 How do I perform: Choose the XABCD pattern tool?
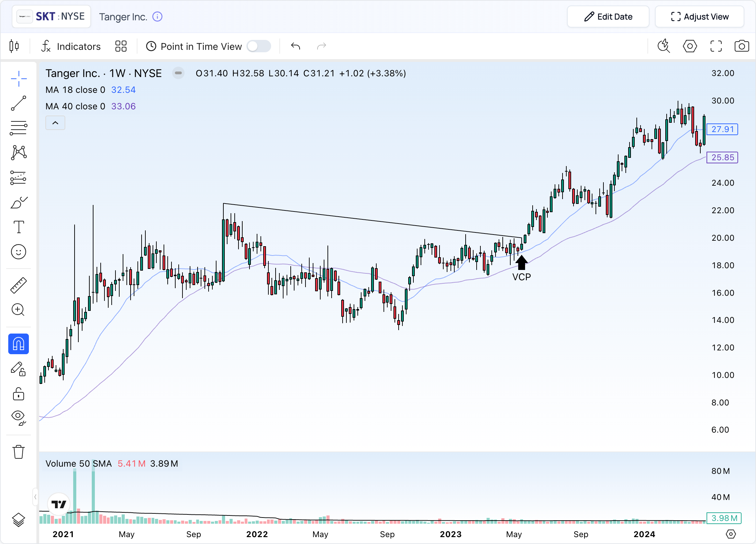pyautogui.click(x=19, y=153)
